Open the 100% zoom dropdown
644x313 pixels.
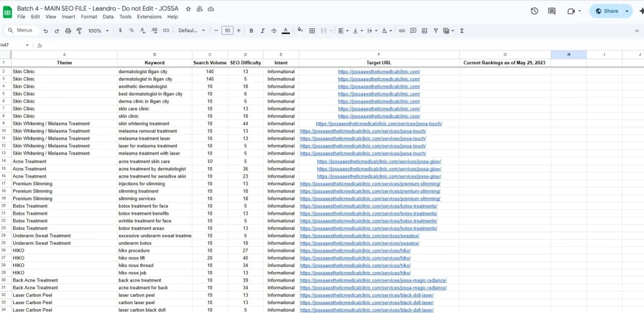[x=99, y=31]
